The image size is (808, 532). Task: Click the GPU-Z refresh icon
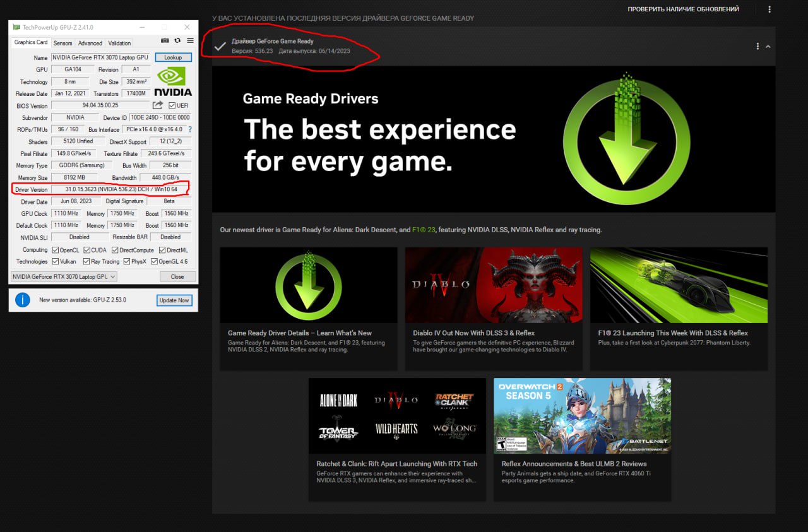click(x=177, y=40)
